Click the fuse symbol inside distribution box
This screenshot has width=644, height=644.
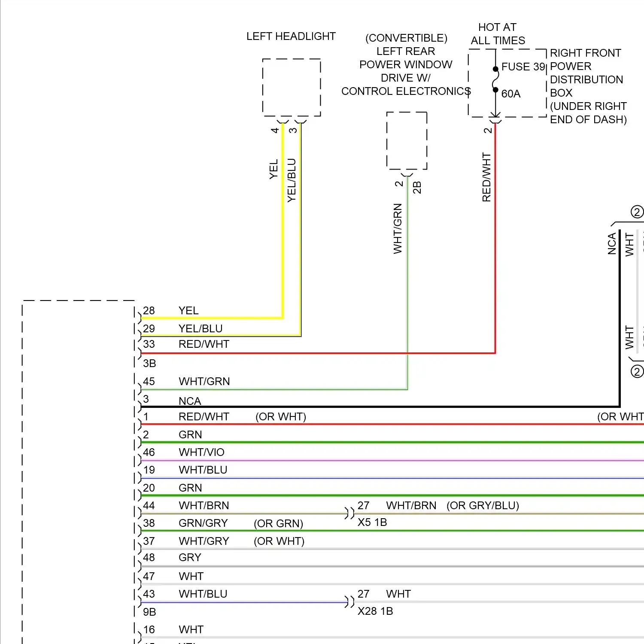[495, 79]
